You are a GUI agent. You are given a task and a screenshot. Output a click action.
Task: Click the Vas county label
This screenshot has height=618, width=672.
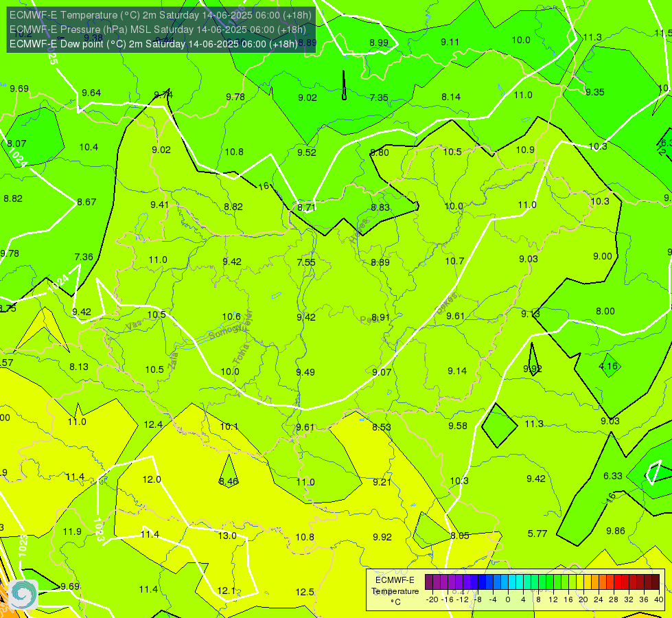[134, 325]
